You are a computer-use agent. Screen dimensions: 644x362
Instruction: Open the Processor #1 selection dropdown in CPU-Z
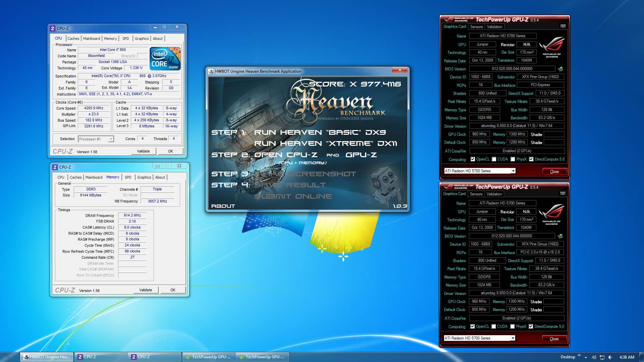coord(96,139)
